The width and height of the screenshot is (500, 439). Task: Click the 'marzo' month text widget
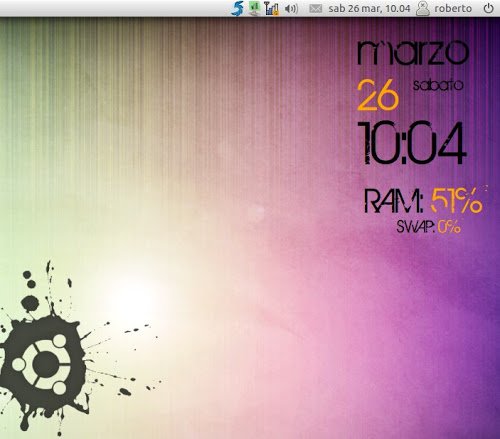pos(413,53)
